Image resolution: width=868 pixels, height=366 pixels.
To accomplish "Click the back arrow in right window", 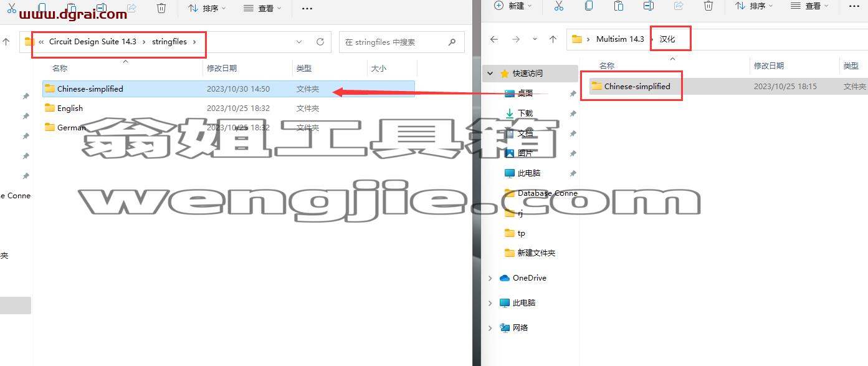I will pos(494,39).
